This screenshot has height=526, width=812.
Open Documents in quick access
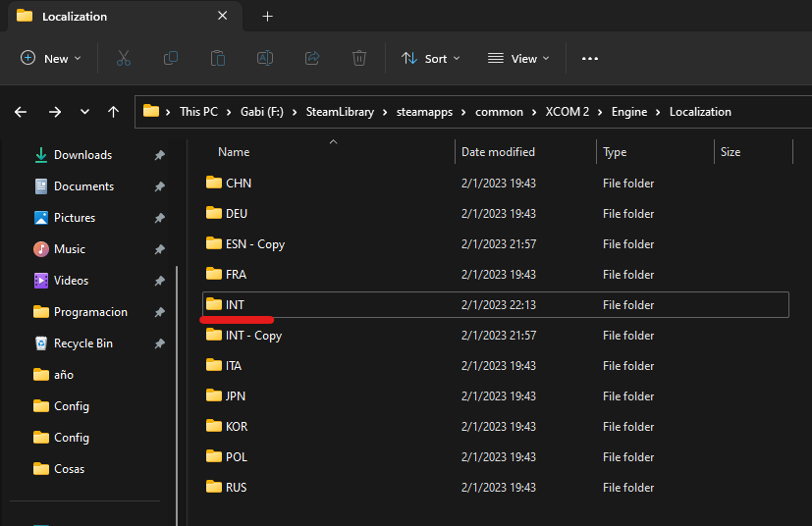[x=83, y=186]
